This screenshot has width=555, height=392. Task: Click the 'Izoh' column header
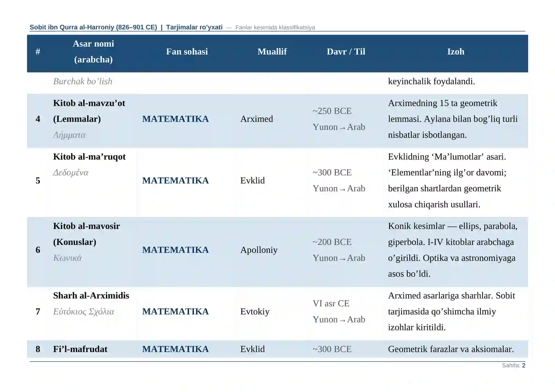[x=455, y=52]
